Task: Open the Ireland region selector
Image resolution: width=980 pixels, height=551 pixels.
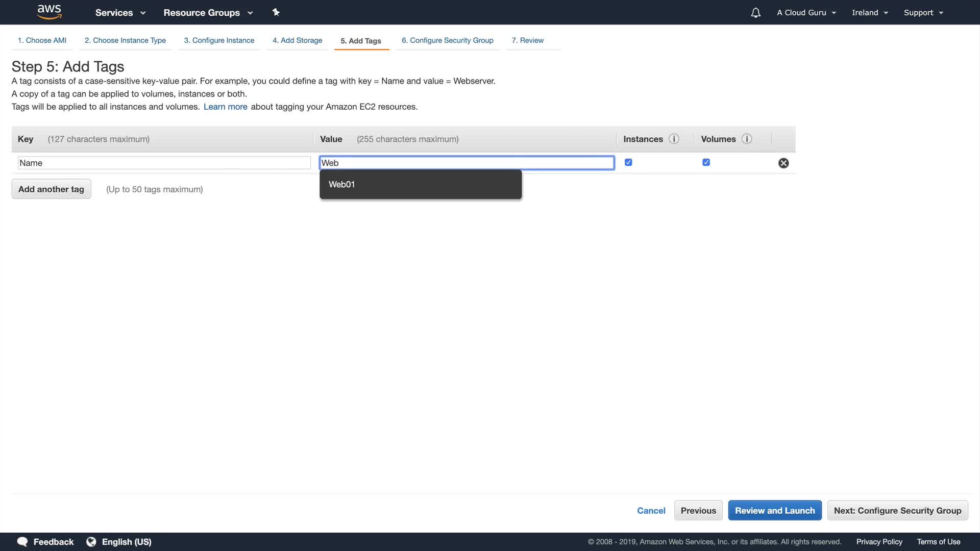Action: pyautogui.click(x=870, y=13)
